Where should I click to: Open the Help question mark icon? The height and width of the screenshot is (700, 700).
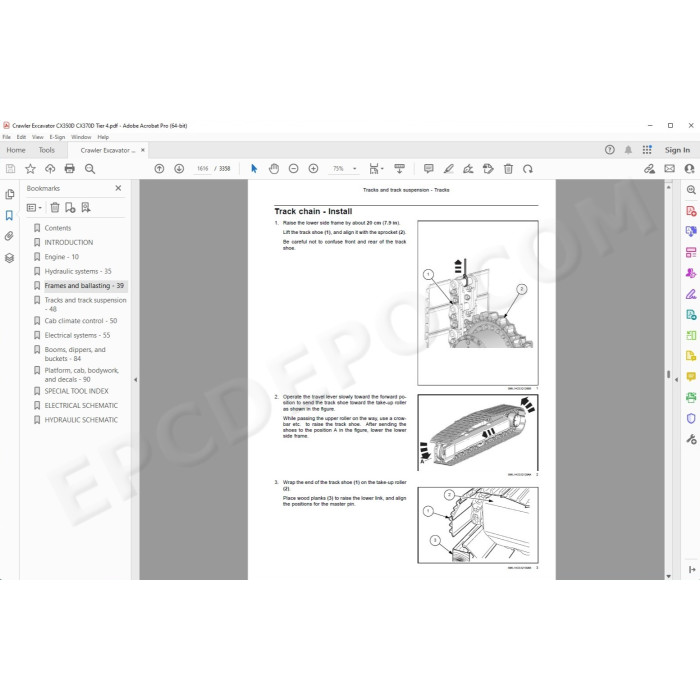click(x=609, y=150)
